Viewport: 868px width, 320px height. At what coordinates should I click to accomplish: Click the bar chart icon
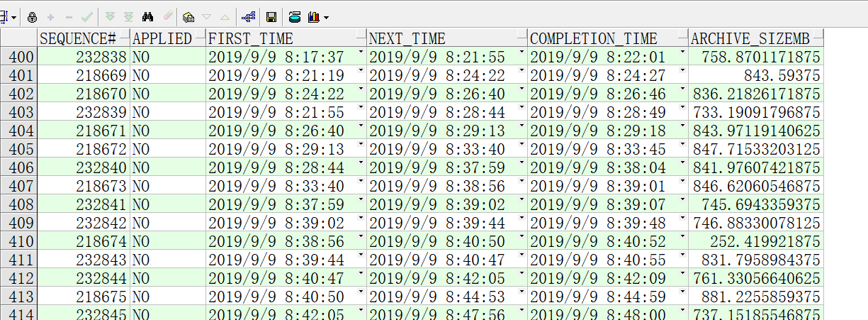[x=314, y=16]
